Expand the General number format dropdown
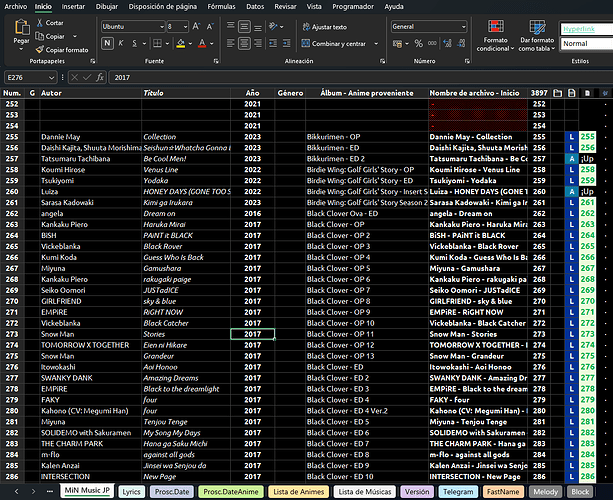 click(x=463, y=27)
